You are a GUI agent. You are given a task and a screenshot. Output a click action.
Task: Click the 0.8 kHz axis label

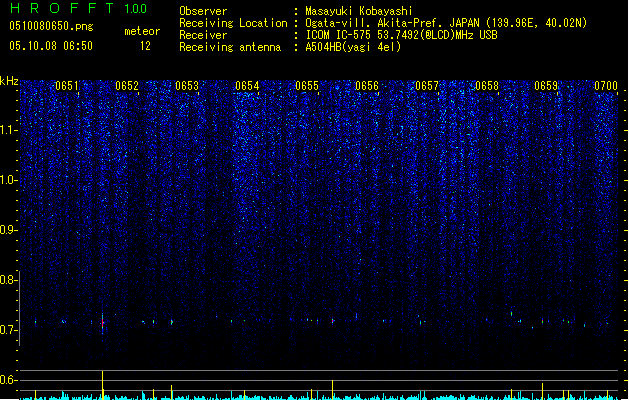8,280
